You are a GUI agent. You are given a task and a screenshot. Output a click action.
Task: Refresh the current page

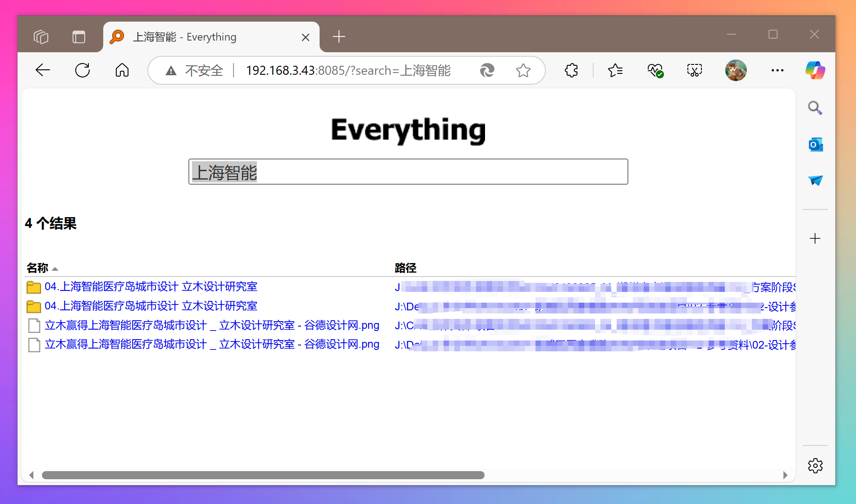(x=82, y=70)
